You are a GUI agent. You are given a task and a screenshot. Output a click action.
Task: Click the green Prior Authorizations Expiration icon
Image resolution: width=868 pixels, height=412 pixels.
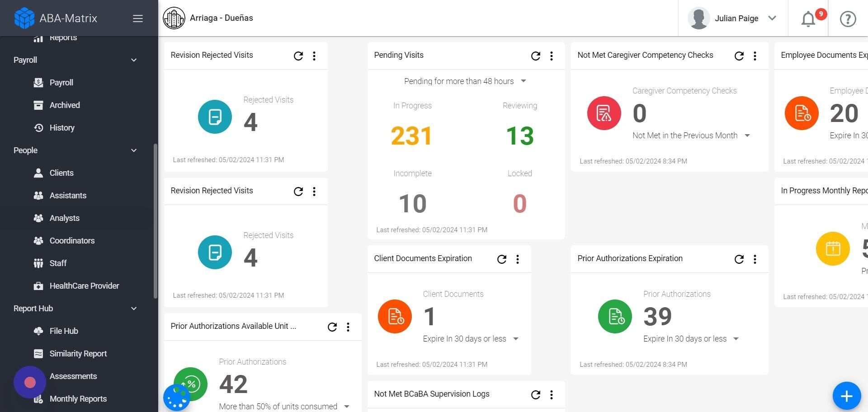pos(615,316)
